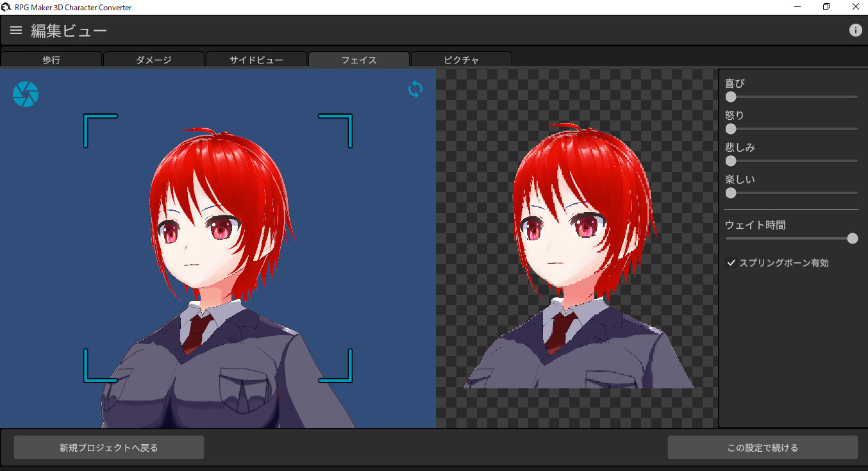Viewport: 868px width, 471px height.
Task: Click the 新規プロジェクトへ戻る button
Action: (x=108, y=447)
